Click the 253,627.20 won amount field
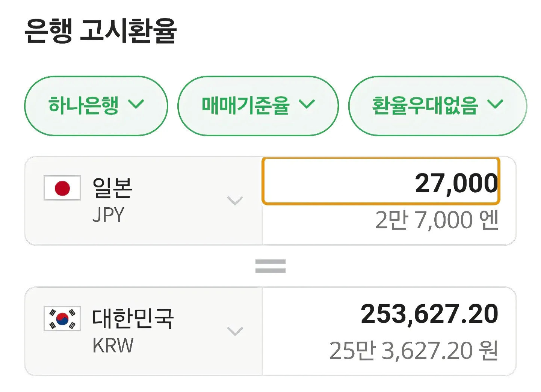The width and height of the screenshot is (541, 392). [429, 314]
